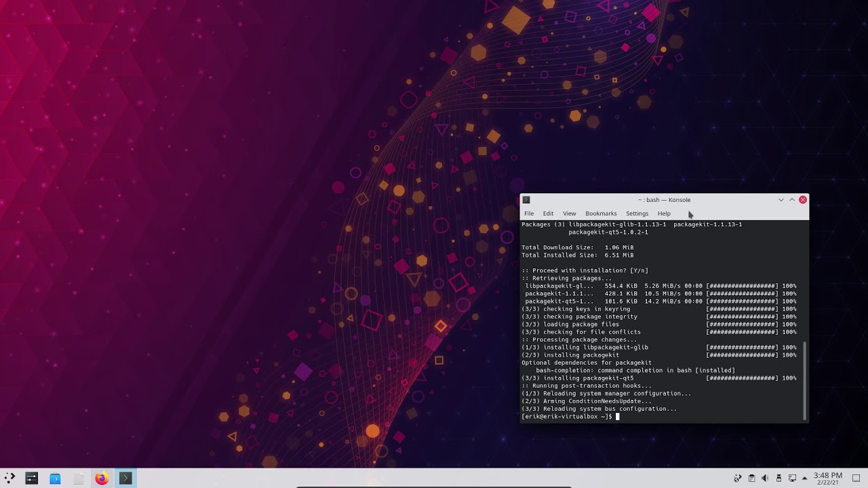The image size is (868, 488).
Task: Click the Show Desktop button
Action: [856, 479]
